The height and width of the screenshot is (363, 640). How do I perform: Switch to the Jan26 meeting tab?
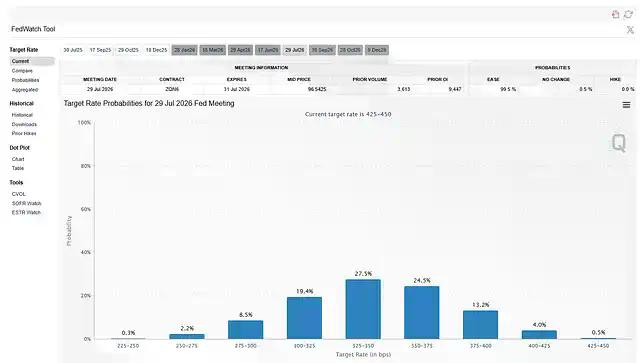pos(184,50)
